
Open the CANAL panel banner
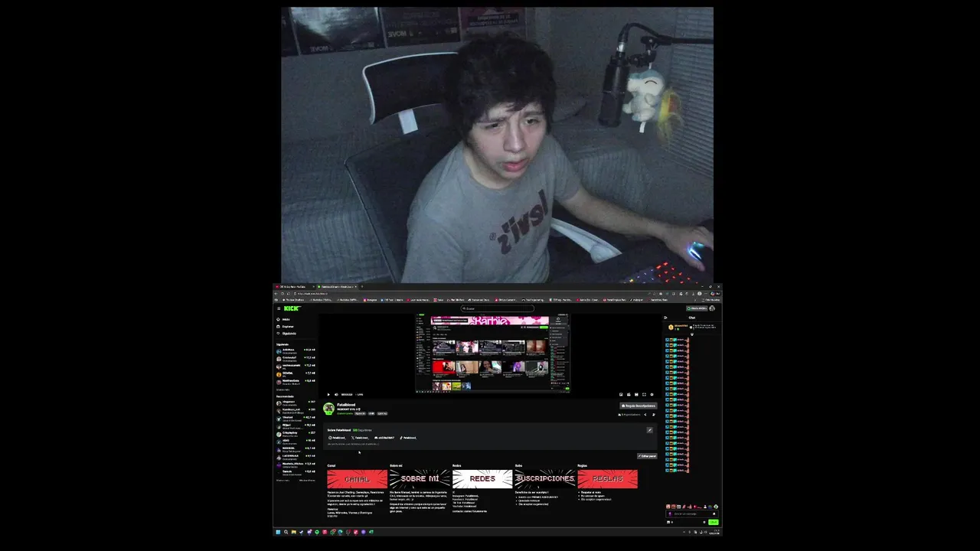coord(358,478)
